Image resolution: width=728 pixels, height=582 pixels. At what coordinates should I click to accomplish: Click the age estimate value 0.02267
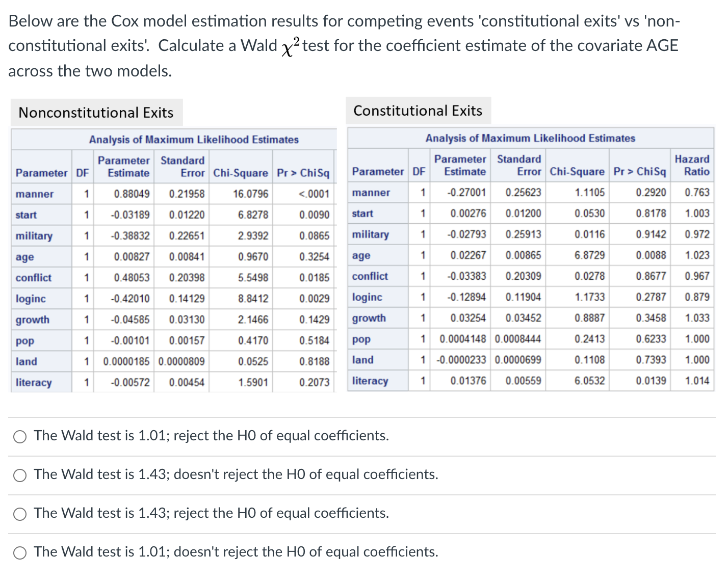pos(470,255)
